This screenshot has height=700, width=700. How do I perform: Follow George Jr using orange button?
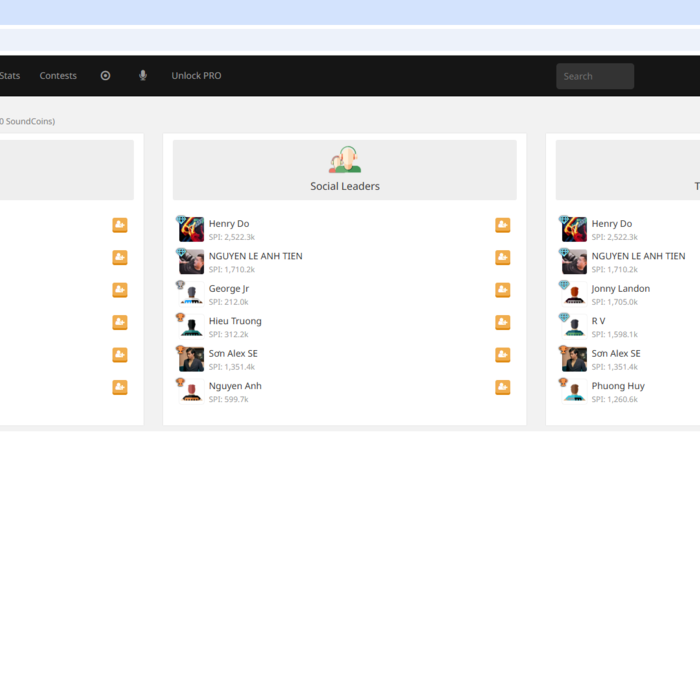[x=503, y=290]
